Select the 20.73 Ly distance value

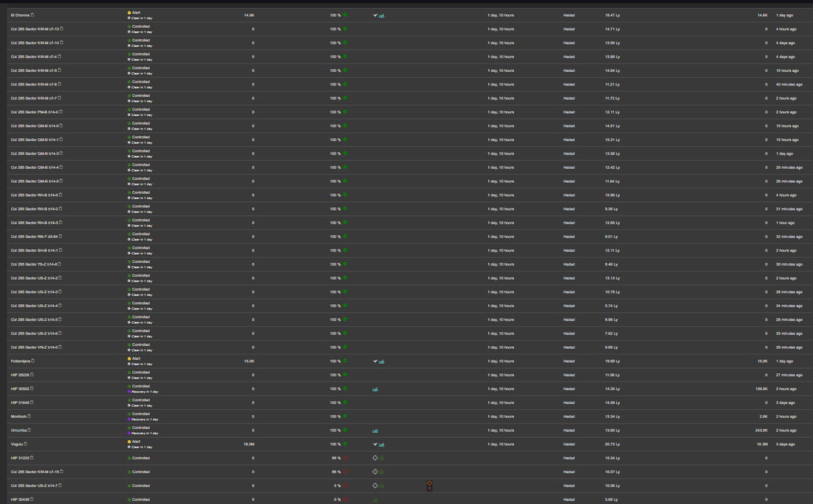click(x=613, y=444)
